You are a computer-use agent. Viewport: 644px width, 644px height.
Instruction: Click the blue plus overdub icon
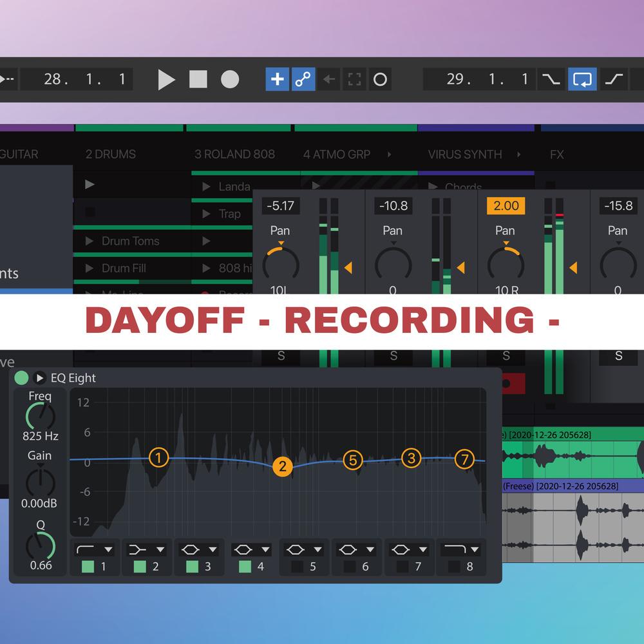[277, 79]
